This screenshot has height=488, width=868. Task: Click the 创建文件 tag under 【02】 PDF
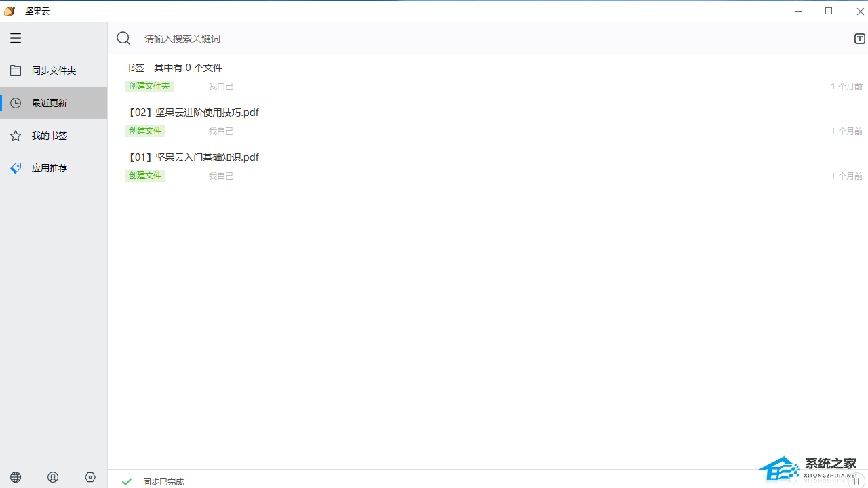[x=145, y=131]
